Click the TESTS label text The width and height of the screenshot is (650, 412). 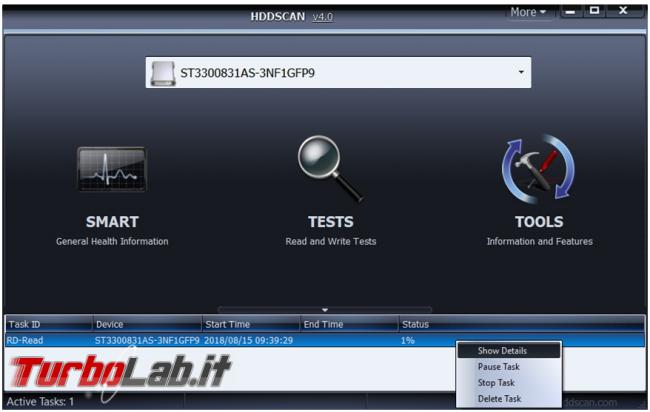click(x=330, y=222)
